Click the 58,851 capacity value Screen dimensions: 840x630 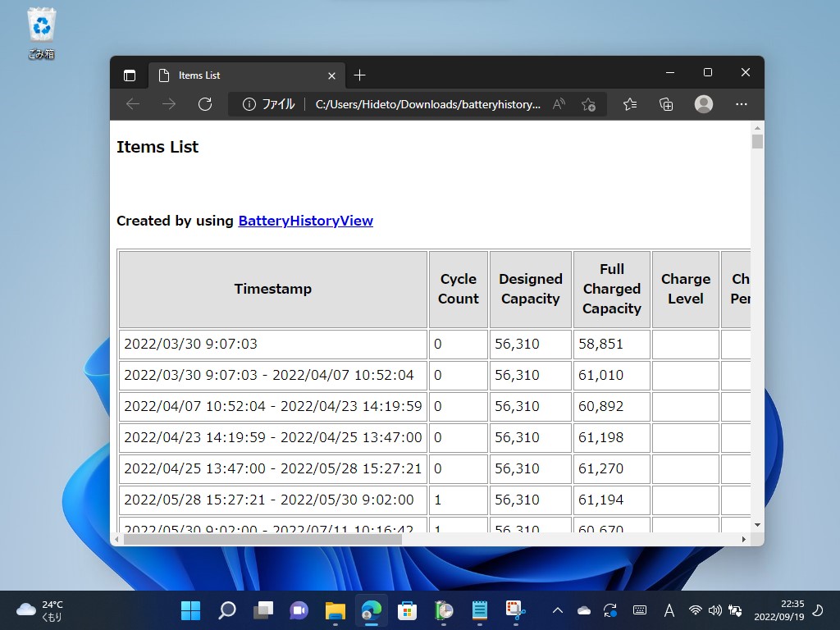tap(600, 344)
